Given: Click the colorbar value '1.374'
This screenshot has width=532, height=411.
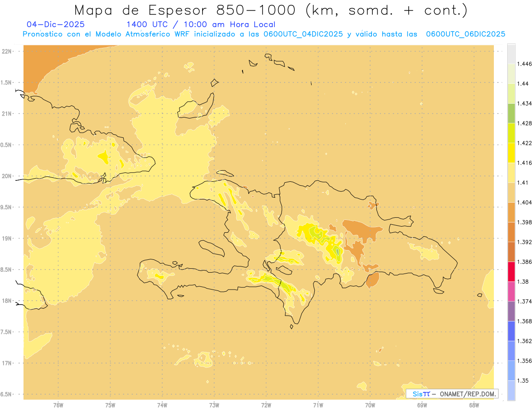Looking at the screenshot, I should [525, 301].
